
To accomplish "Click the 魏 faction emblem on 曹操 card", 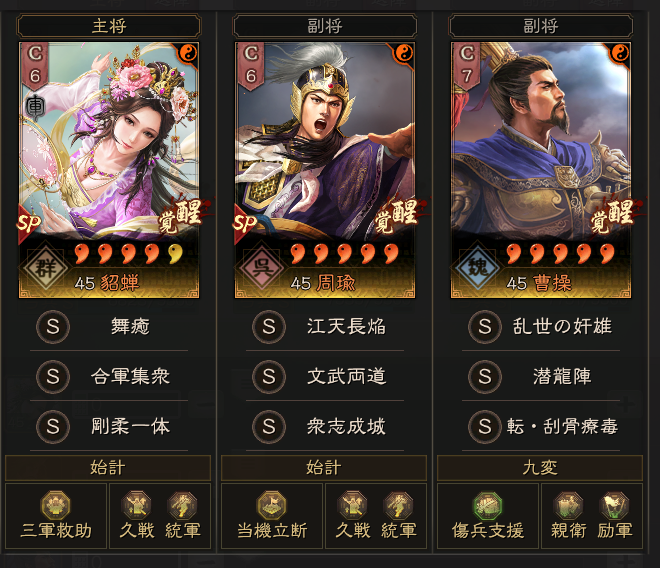I will click(x=477, y=267).
